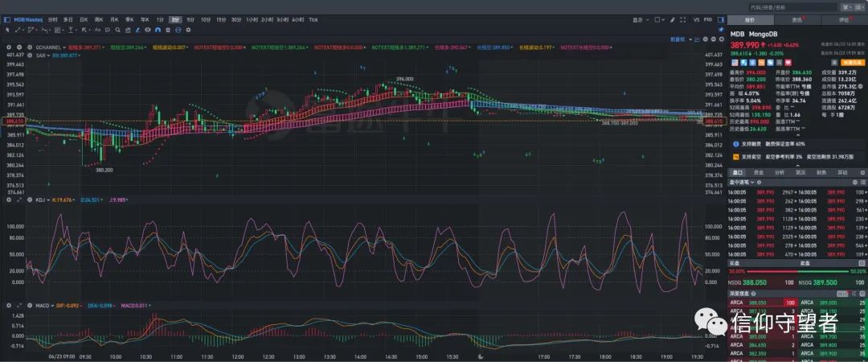The image size is (868, 362).
Task: Click the US flag market icon
Action: [734, 63]
